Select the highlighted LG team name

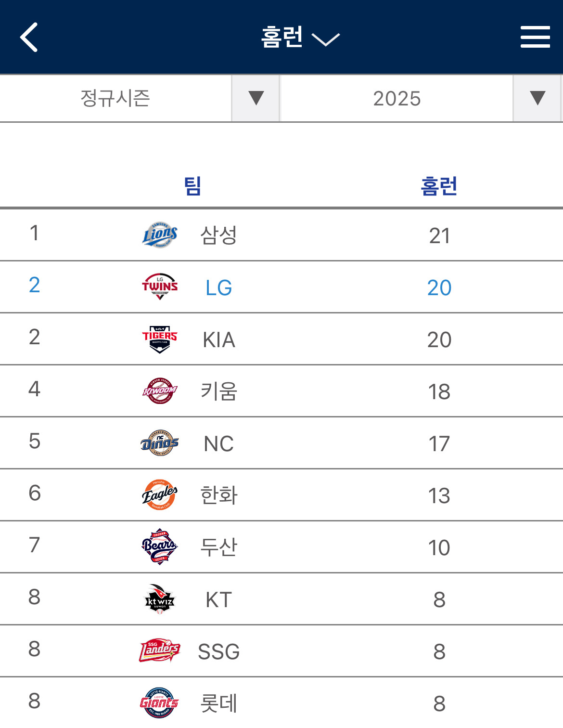tap(219, 288)
